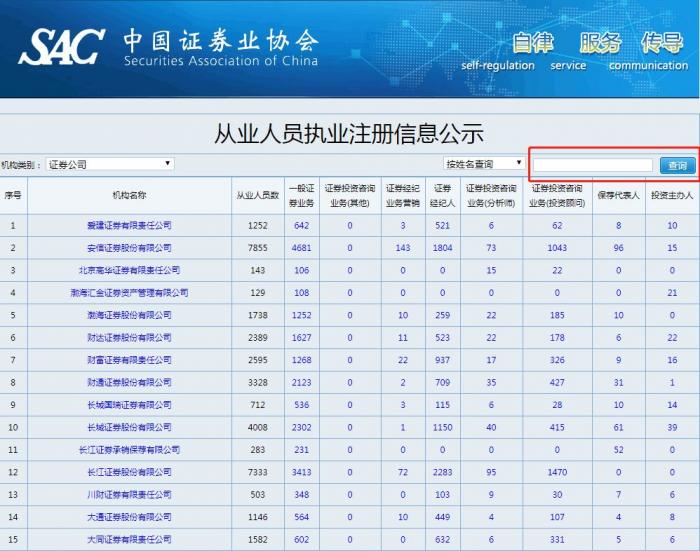Click 3413 一般证券业务 count for 长江证券
This screenshot has height=551, width=700.
pos(301,472)
